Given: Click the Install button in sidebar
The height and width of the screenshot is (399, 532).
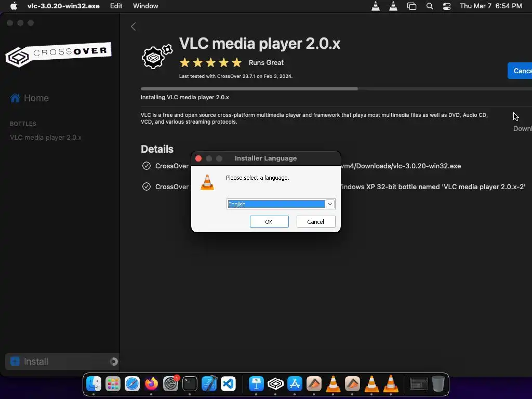Looking at the screenshot, I should pos(62,362).
